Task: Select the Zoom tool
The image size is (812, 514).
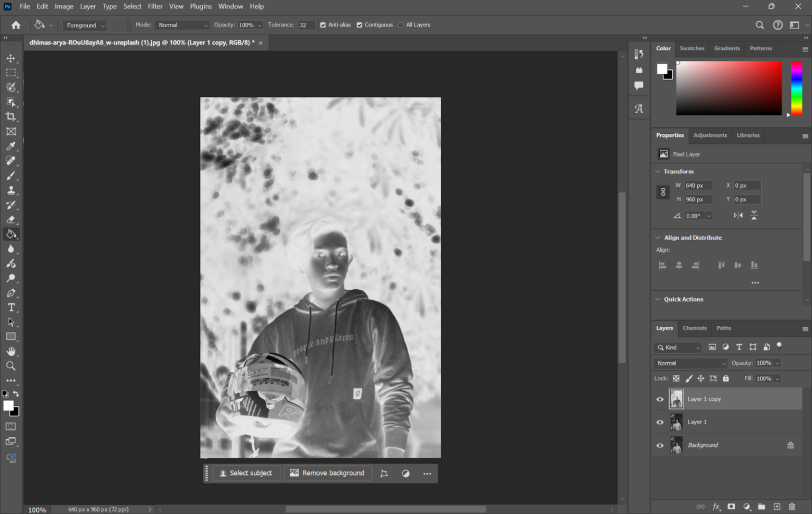Action: pyautogui.click(x=11, y=366)
